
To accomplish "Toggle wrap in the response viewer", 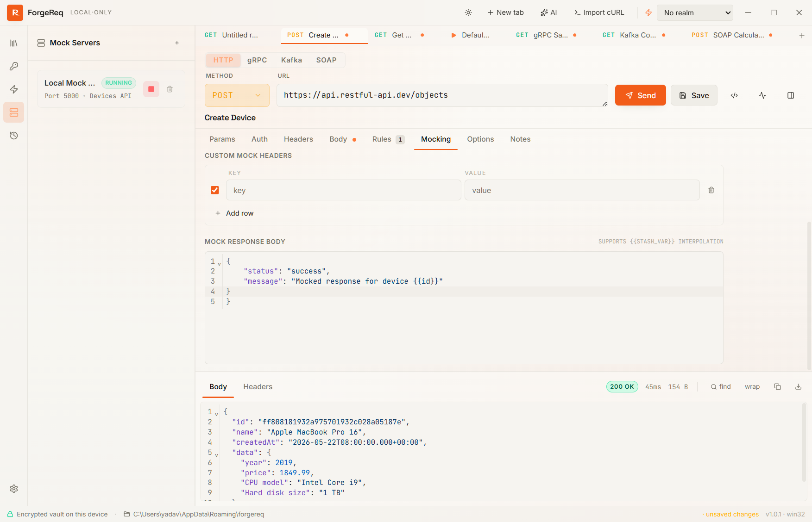I will tap(752, 387).
